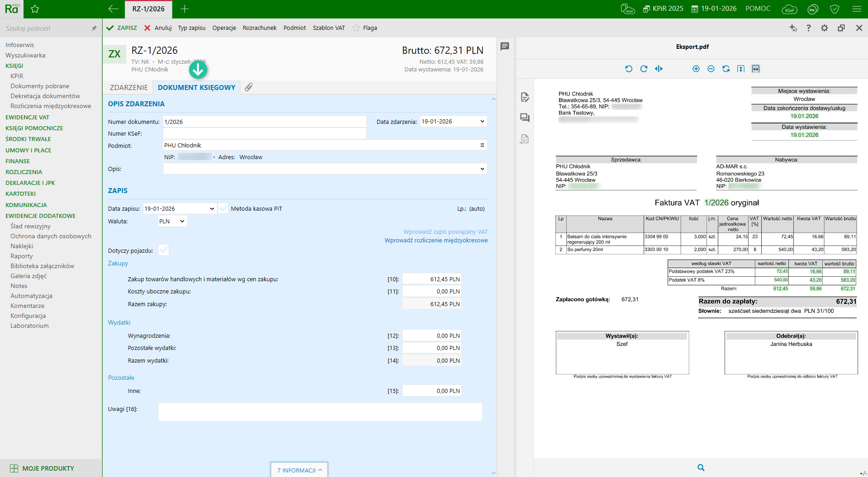Zoom out of the PDF preview
The width and height of the screenshot is (868, 477).
pyautogui.click(x=711, y=69)
